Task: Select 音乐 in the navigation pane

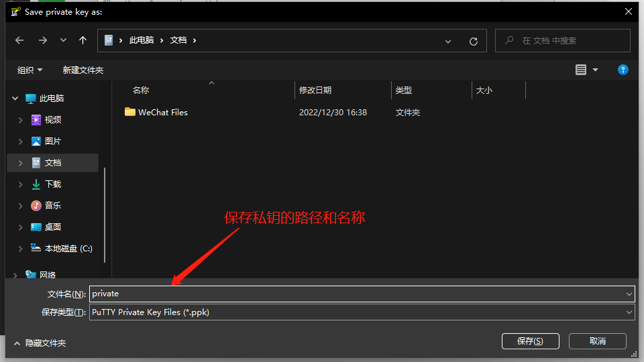Action: click(52, 205)
